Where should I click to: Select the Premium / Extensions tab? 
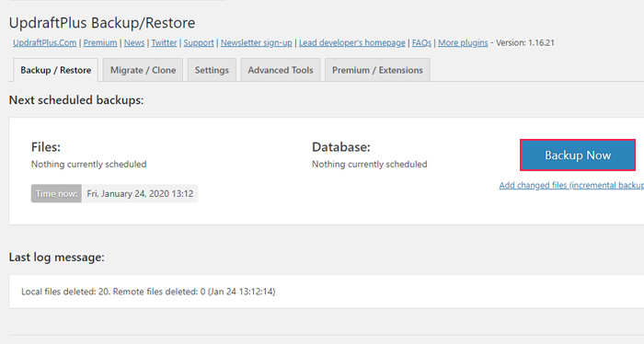[377, 70]
